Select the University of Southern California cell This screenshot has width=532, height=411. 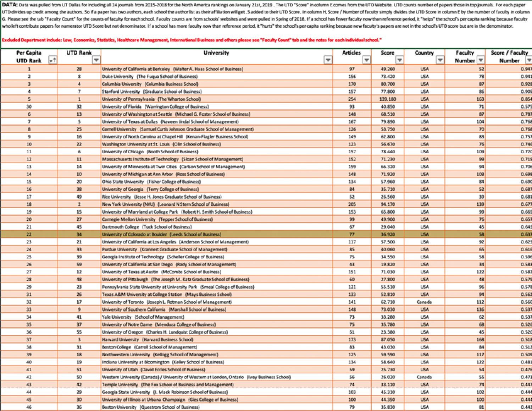[x=217, y=309]
